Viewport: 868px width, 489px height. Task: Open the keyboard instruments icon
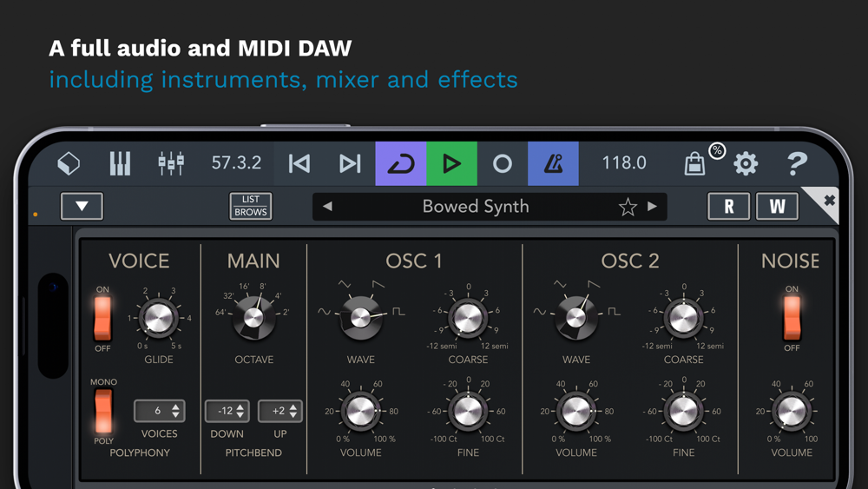click(120, 163)
